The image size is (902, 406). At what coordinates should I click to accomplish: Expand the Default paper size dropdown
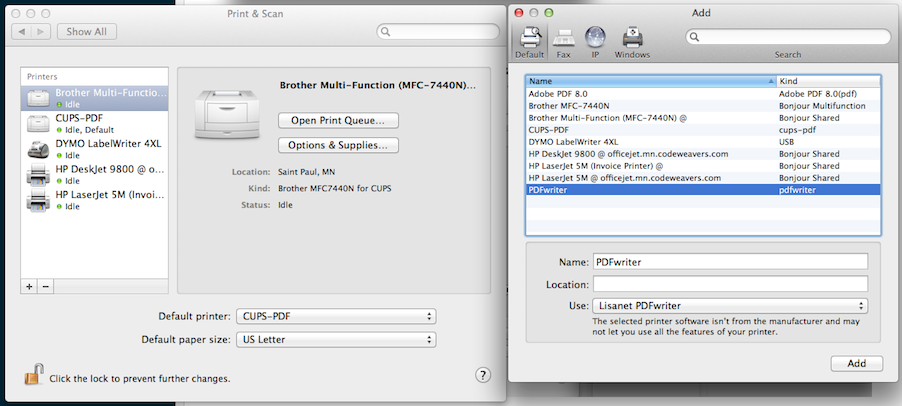(x=337, y=339)
